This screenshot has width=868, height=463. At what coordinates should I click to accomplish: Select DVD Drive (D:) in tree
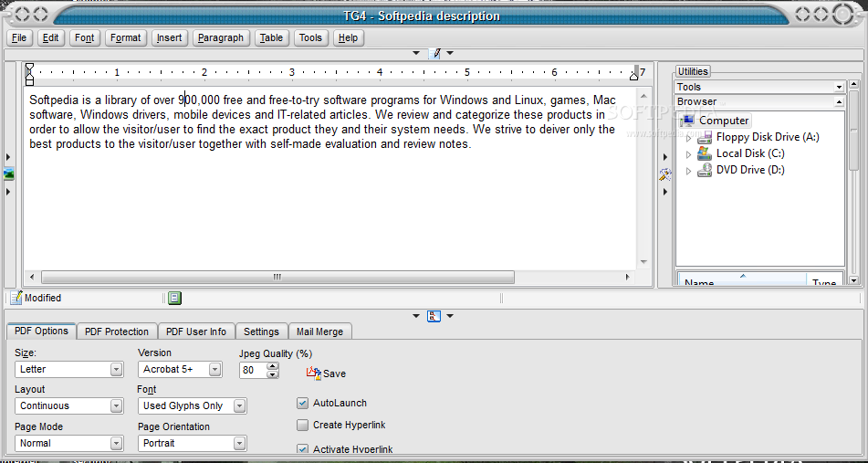(x=750, y=170)
